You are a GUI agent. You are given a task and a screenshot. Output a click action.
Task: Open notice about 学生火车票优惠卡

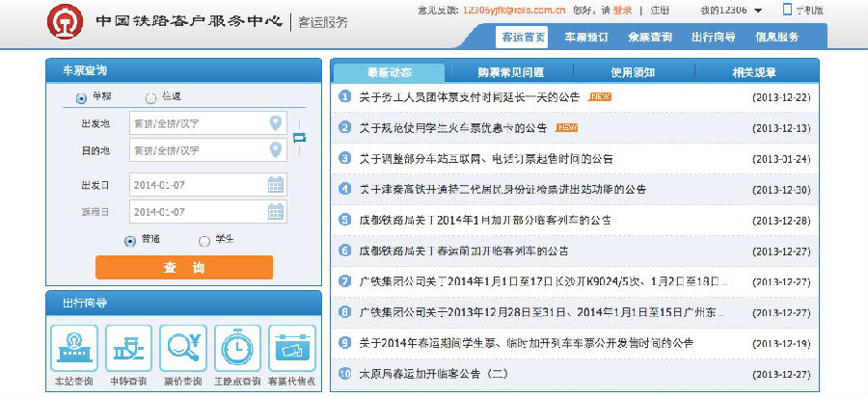click(453, 128)
